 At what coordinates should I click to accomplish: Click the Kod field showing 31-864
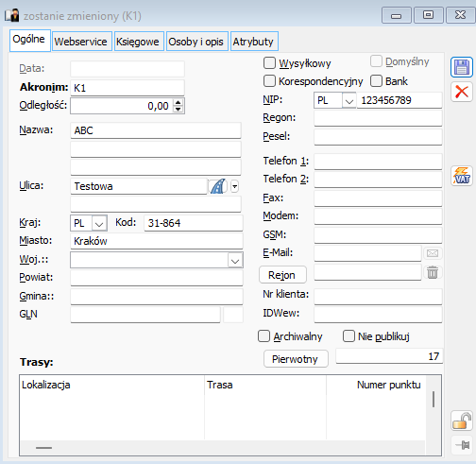(x=194, y=223)
